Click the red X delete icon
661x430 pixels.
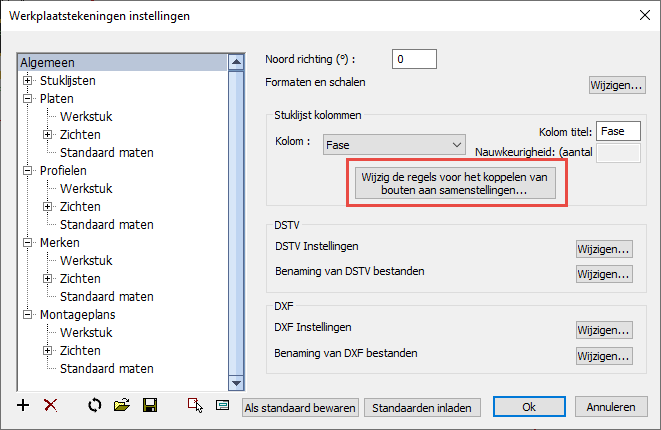(51, 406)
